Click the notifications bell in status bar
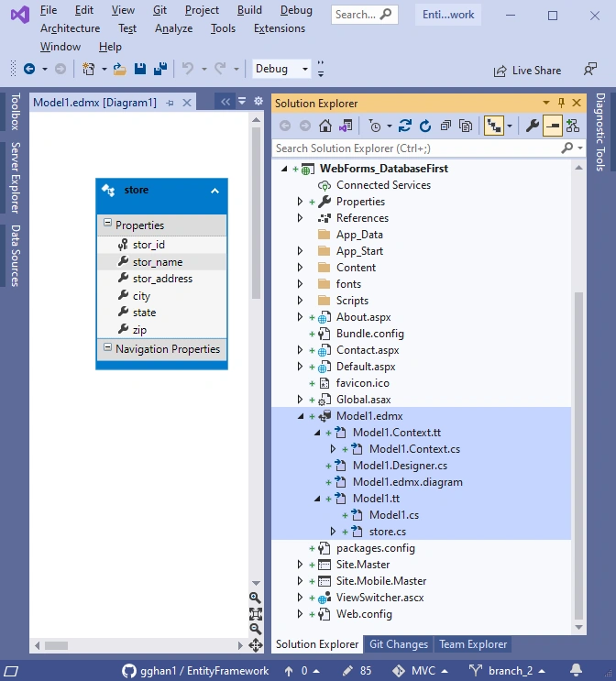 pyautogui.click(x=577, y=671)
